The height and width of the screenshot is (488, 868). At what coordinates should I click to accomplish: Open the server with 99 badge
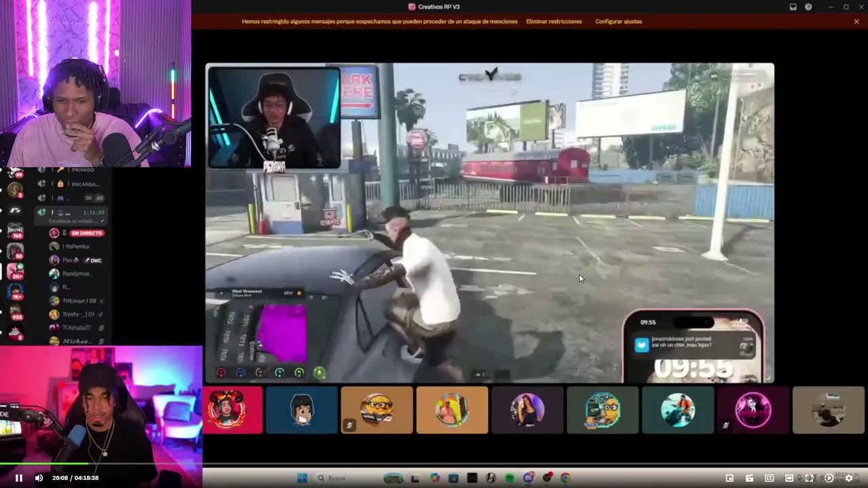tap(15, 171)
